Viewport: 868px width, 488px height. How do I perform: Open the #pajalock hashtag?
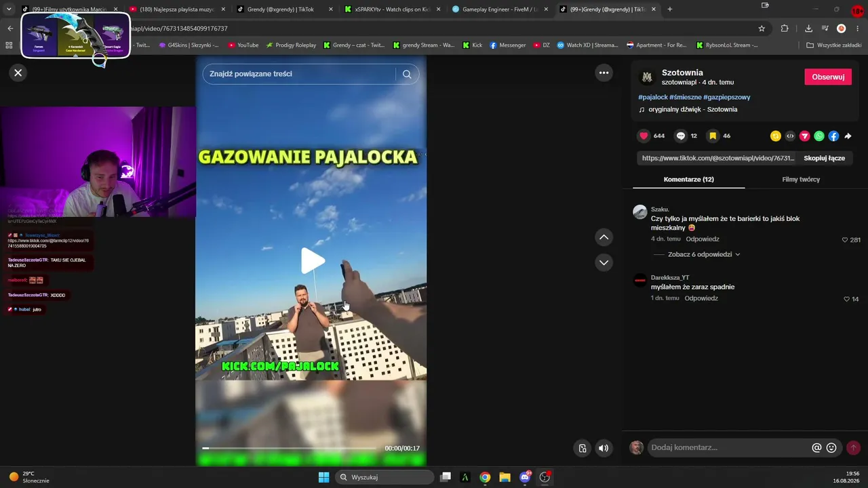(x=653, y=97)
